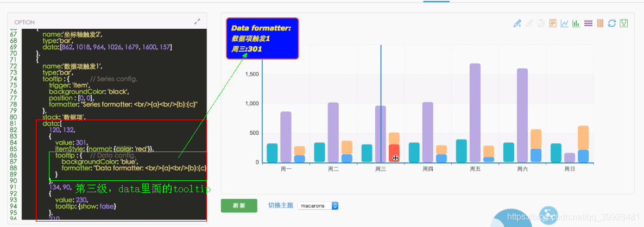Screen dimensions: 644x227
Task: Click code line trigger: 'item'
Action: [x=69, y=85]
